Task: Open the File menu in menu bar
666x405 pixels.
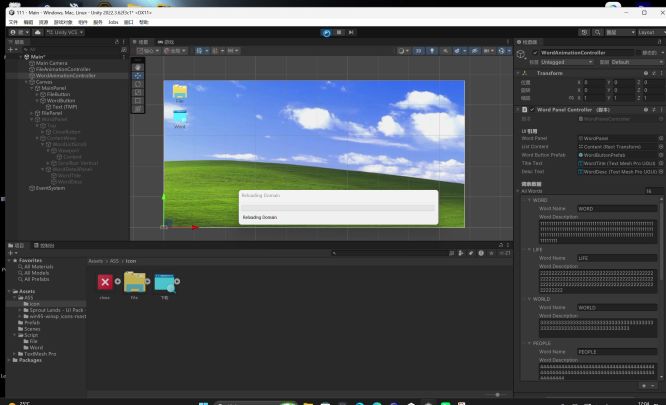Action: click(x=13, y=22)
